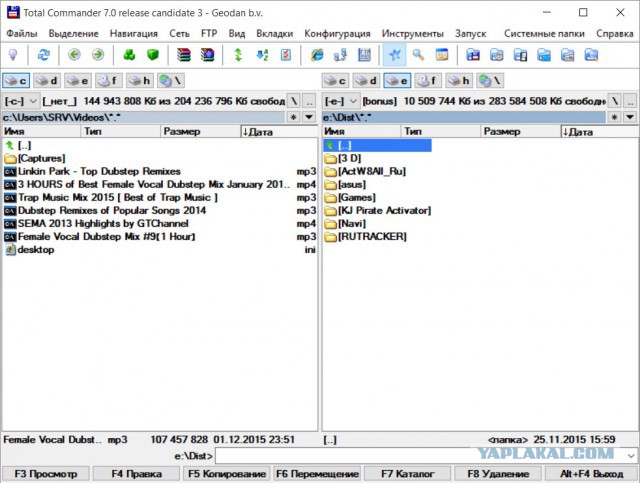This screenshot has width=640, height=483.
Task: Open left panel directory history arrow
Action: click(309, 118)
